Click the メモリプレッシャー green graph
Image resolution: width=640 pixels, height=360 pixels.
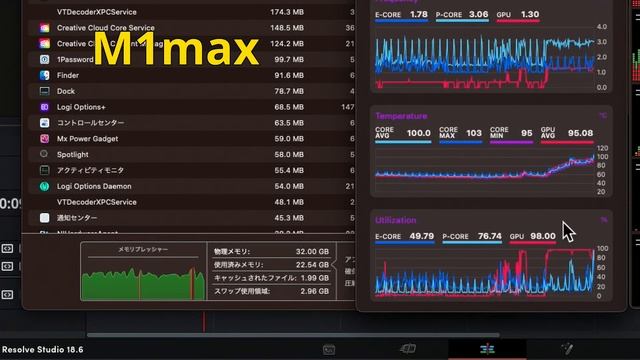tap(143, 284)
